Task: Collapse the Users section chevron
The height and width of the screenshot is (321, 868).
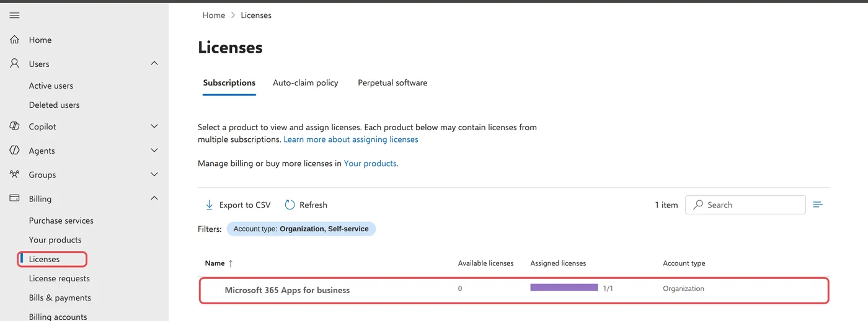Action: coord(154,63)
